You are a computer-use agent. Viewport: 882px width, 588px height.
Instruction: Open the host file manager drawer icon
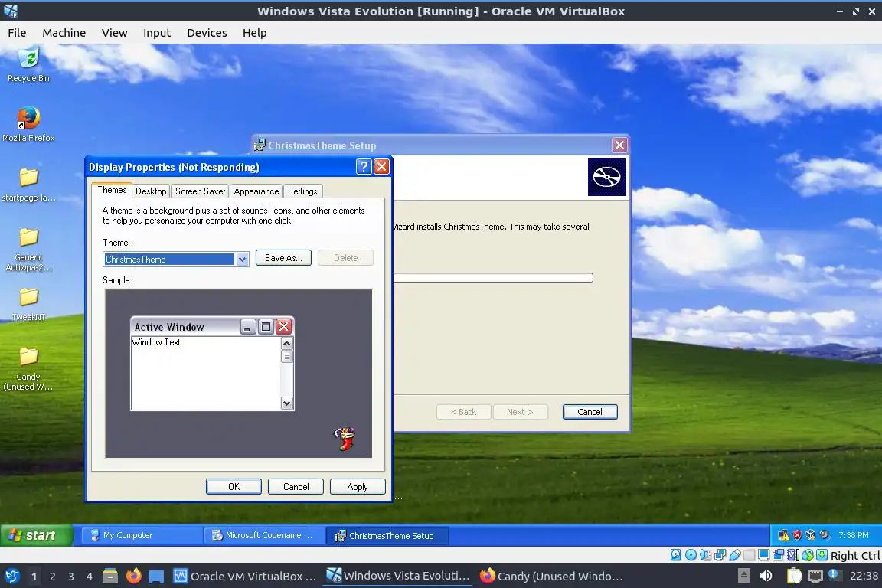110,577
